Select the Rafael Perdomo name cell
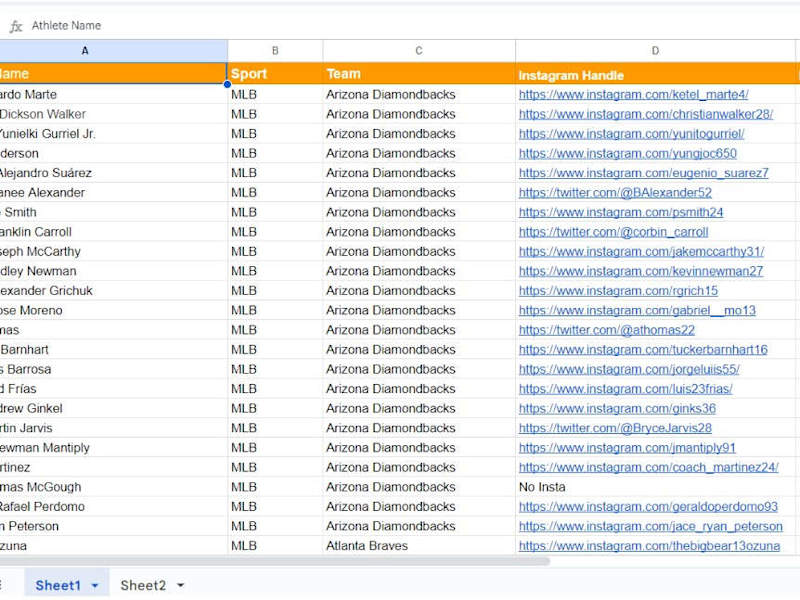The image size is (800, 600). tap(113, 507)
